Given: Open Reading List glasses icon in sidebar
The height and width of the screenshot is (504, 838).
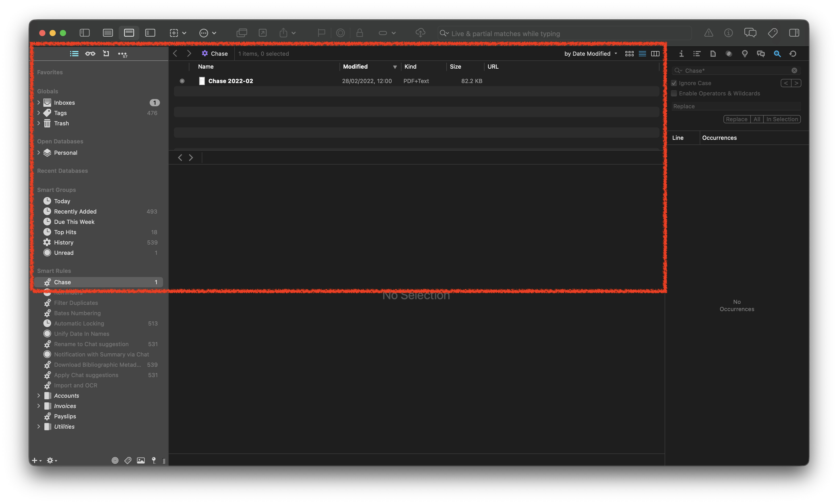Looking at the screenshot, I should point(90,54).
